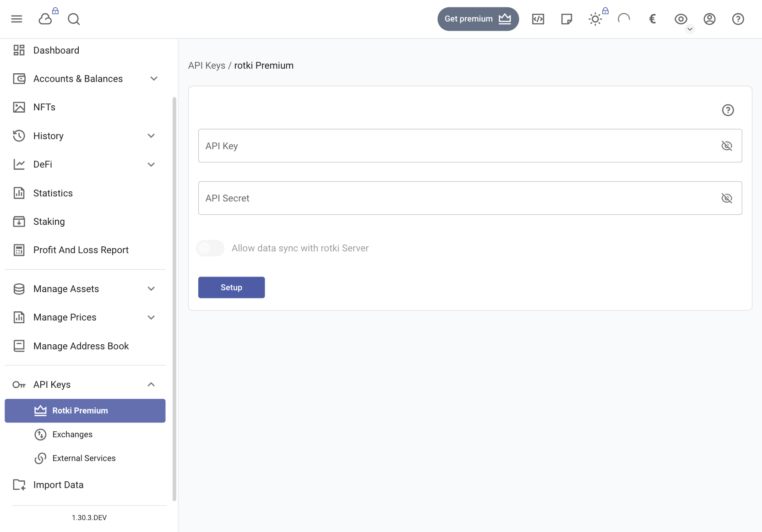Click the History clock icon
Image resolution: width=762 pixels, height=532 pixels.
click(19, 136)
